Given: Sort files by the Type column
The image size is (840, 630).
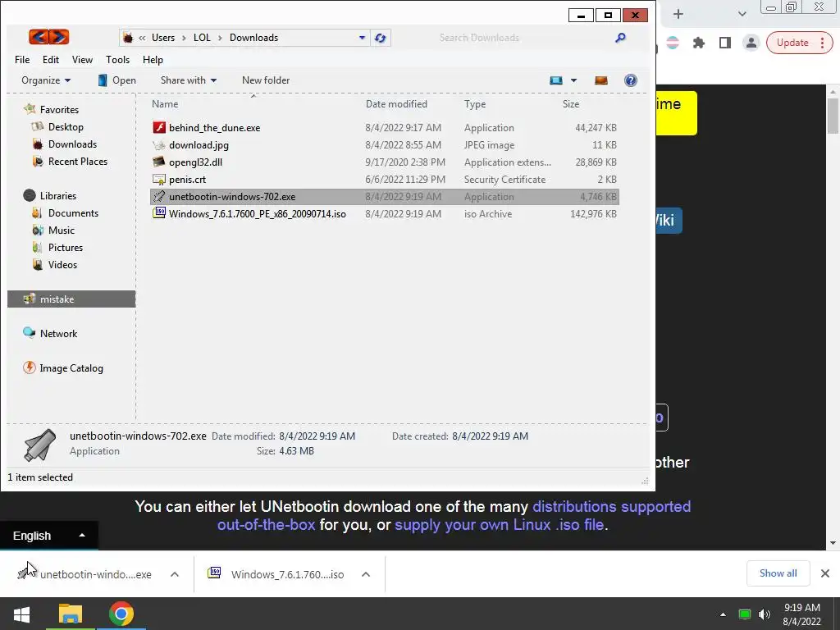Looking at the screenshot, I should 475,104.
